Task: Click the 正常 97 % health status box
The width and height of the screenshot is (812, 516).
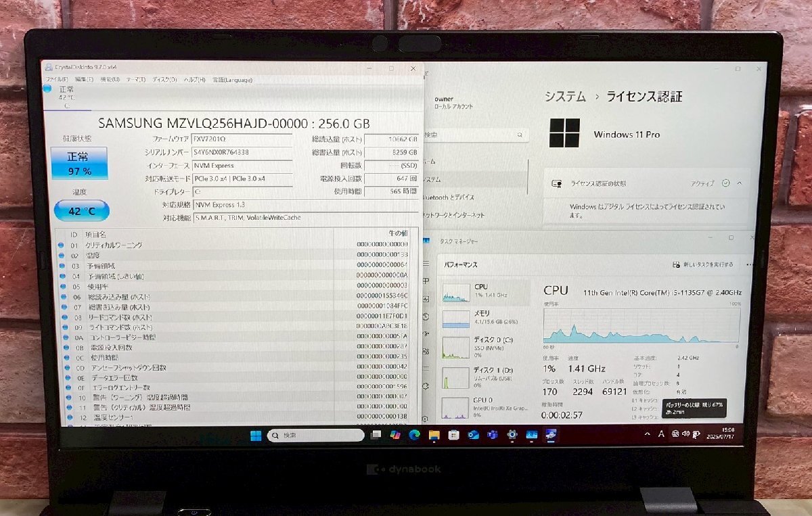Action: click(x=79, y=164)
